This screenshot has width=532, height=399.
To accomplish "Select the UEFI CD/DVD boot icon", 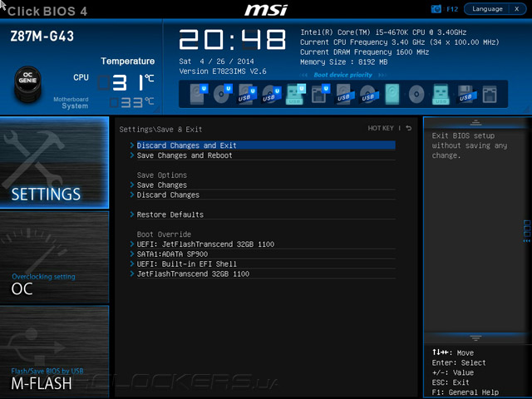I will click(x=223, y=94).
